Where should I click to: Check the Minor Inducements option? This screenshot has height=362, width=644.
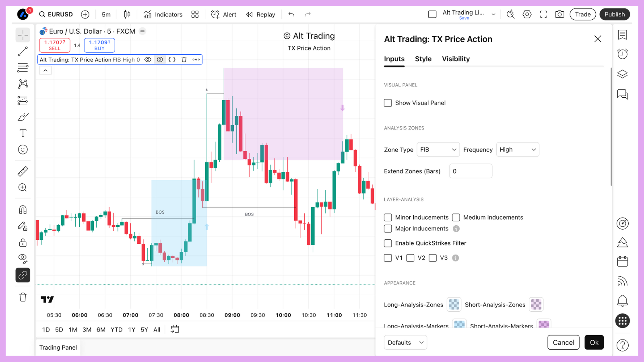pos(388,217)
